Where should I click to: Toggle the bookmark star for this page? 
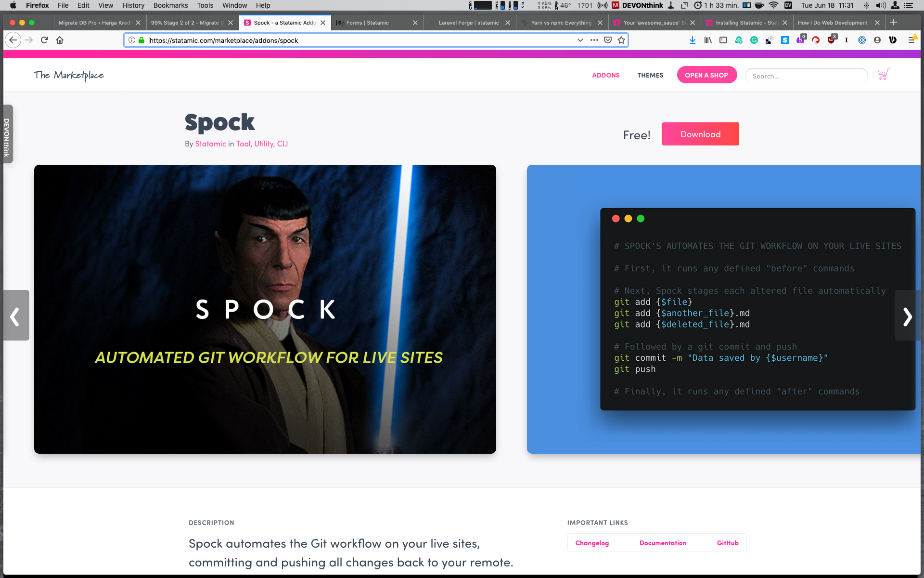[622, 40]
